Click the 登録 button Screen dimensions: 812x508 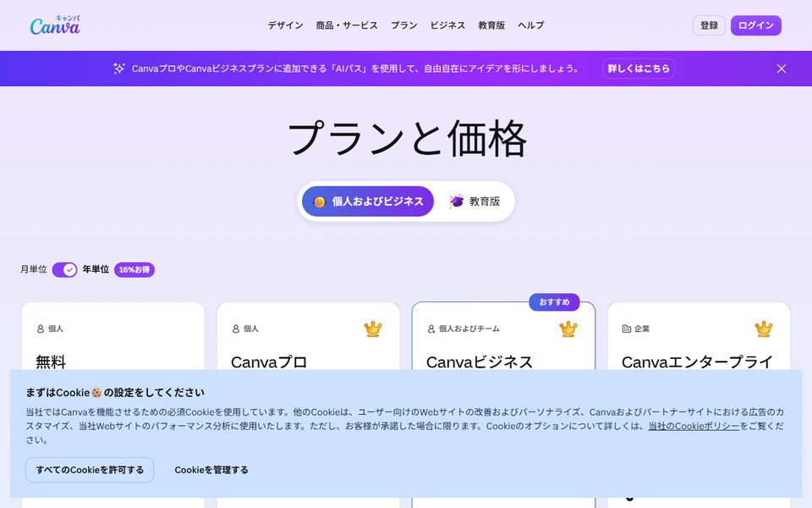pos(709,25)
